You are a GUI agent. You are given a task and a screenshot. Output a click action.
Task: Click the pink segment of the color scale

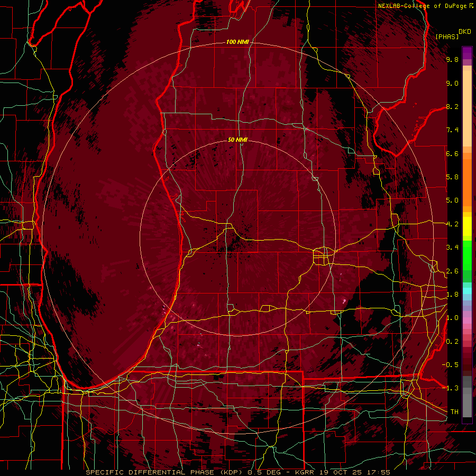click(x=467, y=321)
